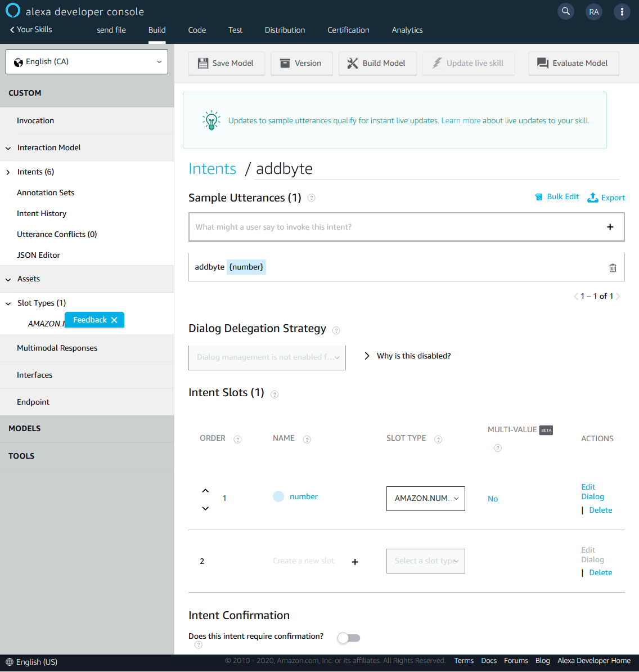The height and width of the screenshot is (672, 639).
Task: Click plus icon to create new slot
Action: click(355, 562)
